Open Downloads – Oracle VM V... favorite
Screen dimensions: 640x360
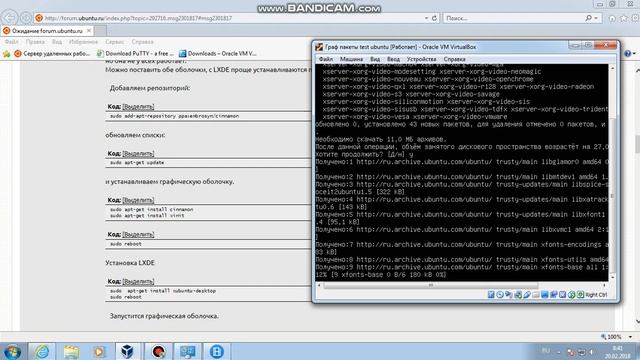pos(218,53)
